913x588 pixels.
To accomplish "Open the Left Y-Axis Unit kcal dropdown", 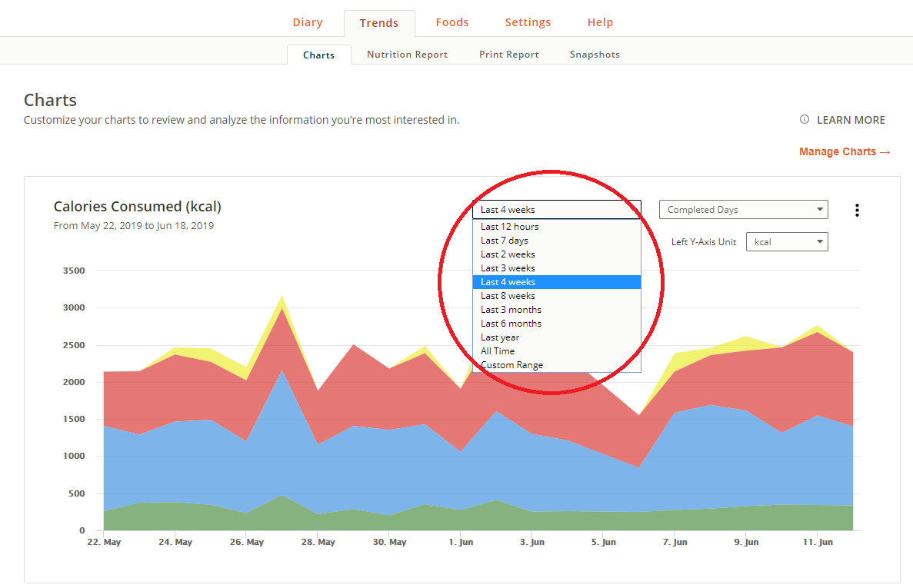I will pyautogui.click(x=787, y=242).
